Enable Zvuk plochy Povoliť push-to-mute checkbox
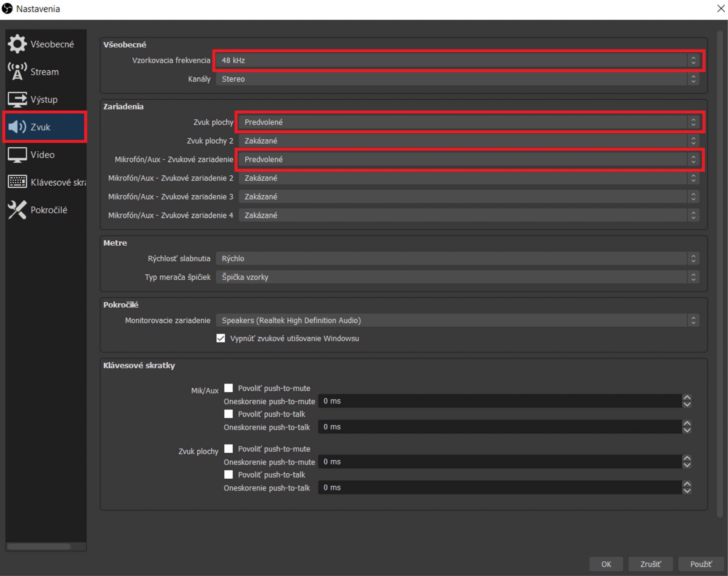Image resolution: width=728 pixels, height=576 pixels. pyautogui.click(x=229, y=449)
